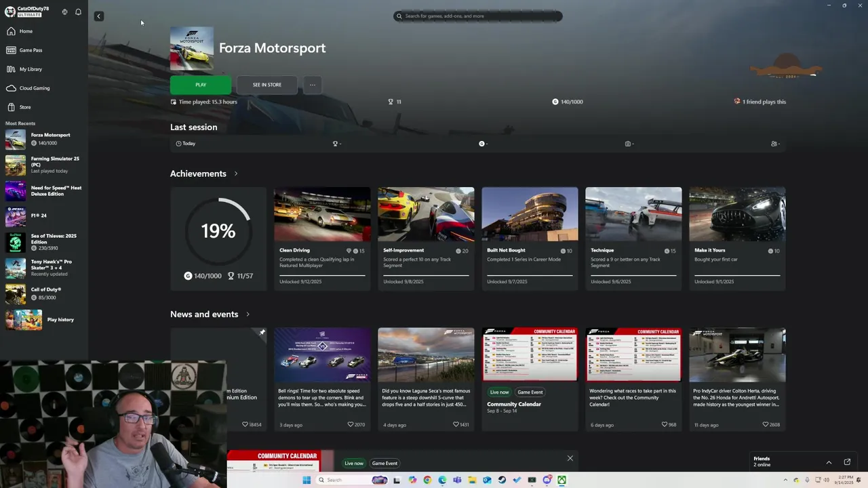Open the notifications bell in the sidebar

[x=78, y=12]
